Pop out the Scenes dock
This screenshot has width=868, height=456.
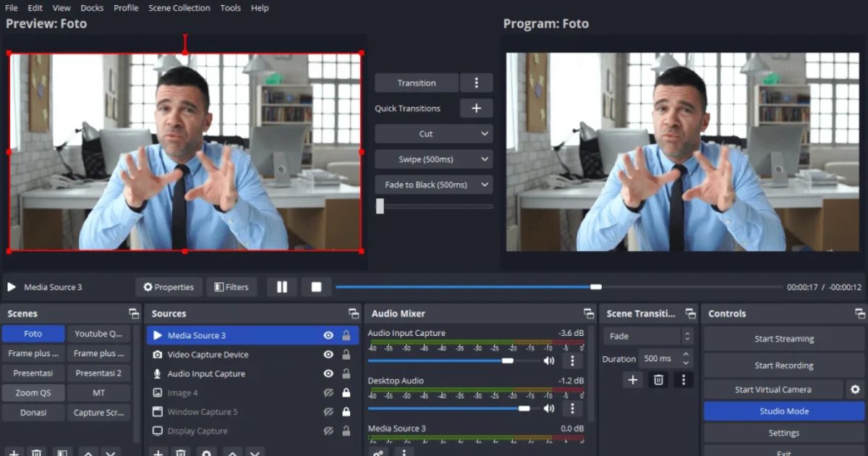[x=134, y=313]
